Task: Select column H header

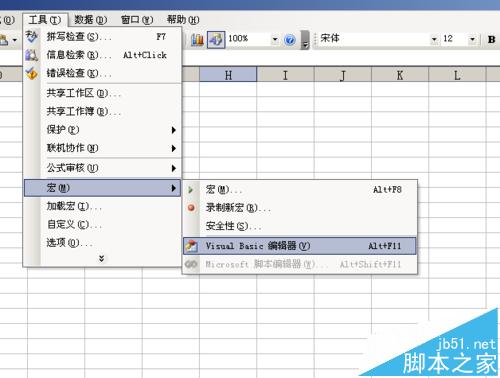Action: [228, 74]
